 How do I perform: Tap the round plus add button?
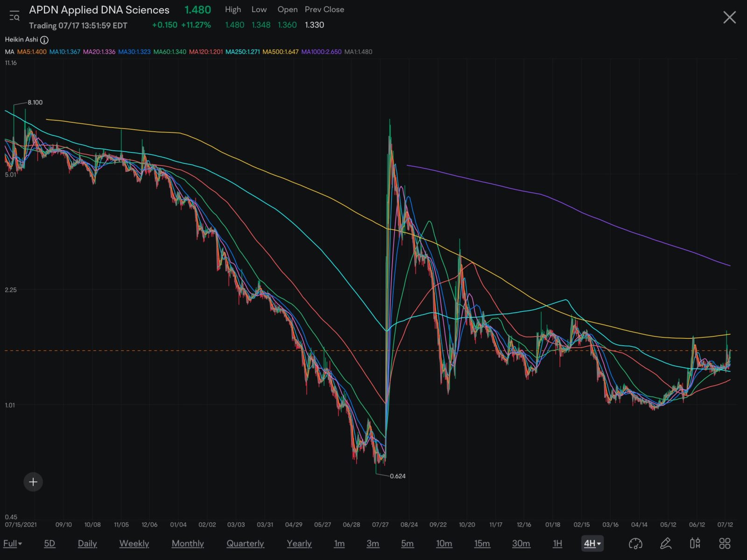[x=33, y=482]
